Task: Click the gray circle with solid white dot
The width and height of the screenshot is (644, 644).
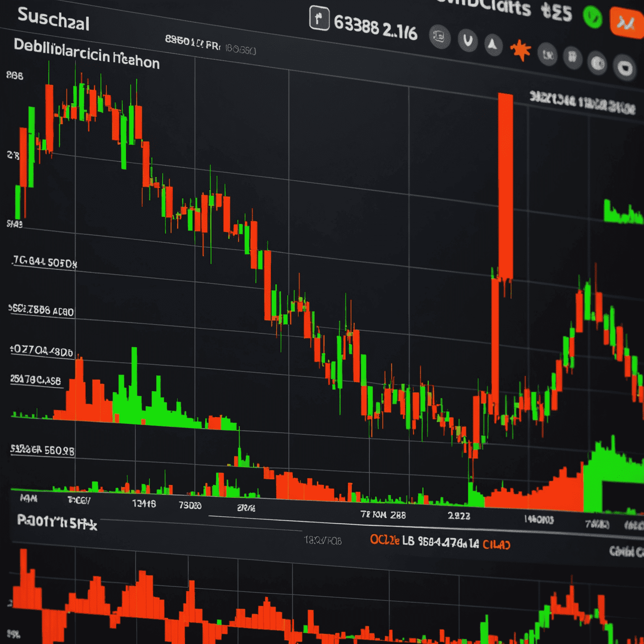Action: (x=597, y=63)
